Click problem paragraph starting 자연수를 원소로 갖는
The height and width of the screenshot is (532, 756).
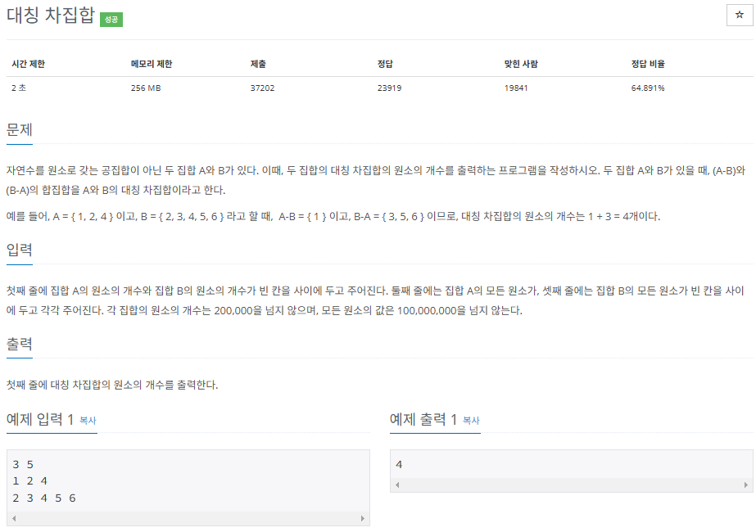click(x=376, y=180)
